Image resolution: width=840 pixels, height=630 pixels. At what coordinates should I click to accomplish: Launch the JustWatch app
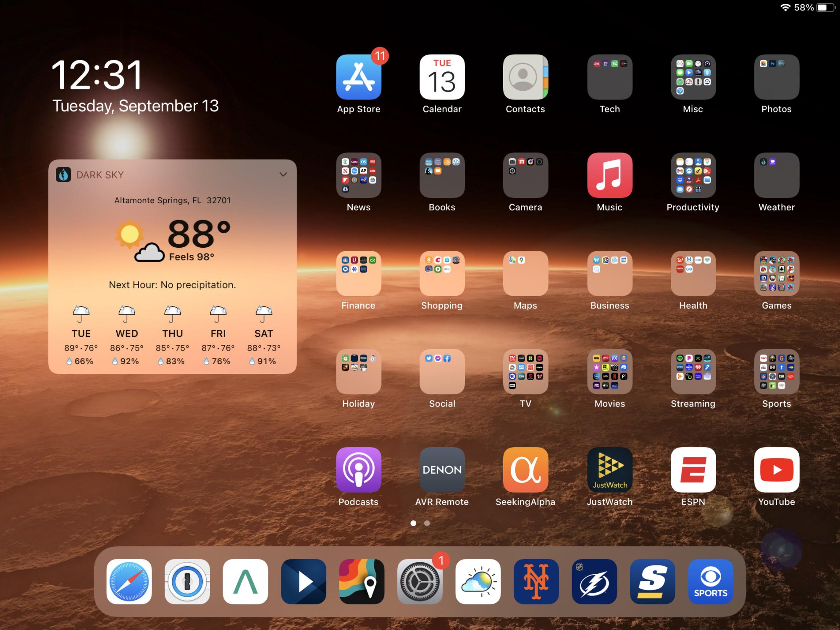coord(609,470)
